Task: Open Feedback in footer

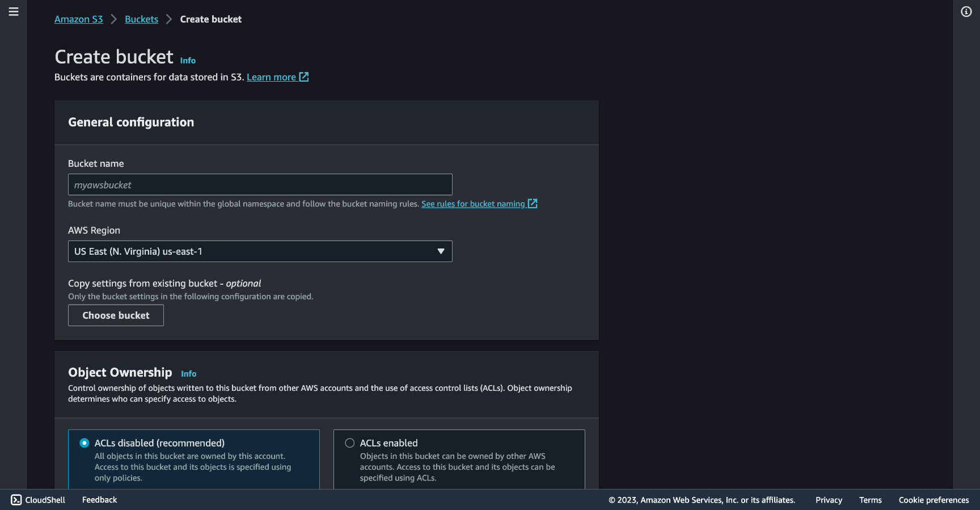Action: click(x=99, y=500)
